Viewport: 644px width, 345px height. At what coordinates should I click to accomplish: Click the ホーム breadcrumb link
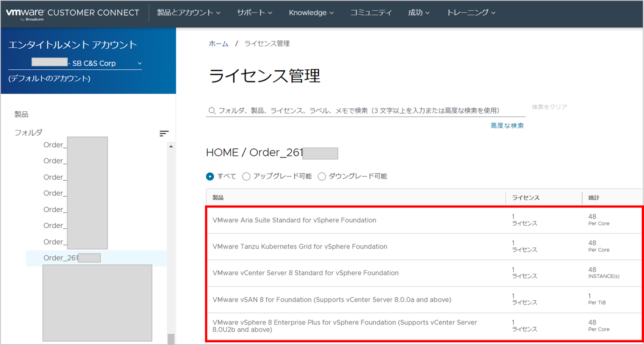(x=219, y=44)
